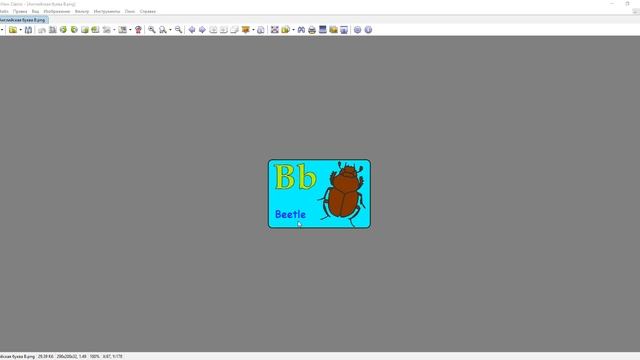Open the Окно menu
This screenshot has height=360, width=640.
click(x=130, y=11)
